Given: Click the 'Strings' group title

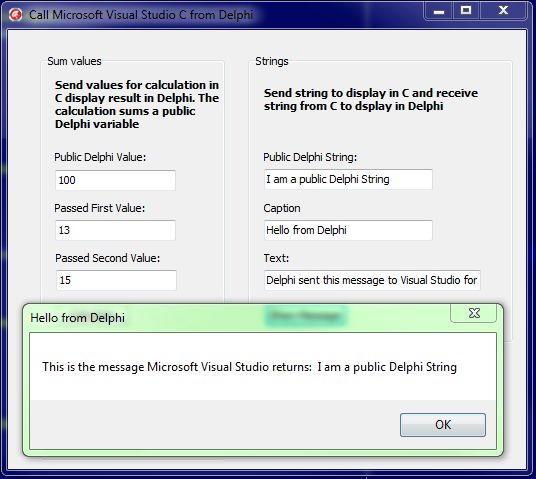Looking at the screenshot, I should pos(272,61).
